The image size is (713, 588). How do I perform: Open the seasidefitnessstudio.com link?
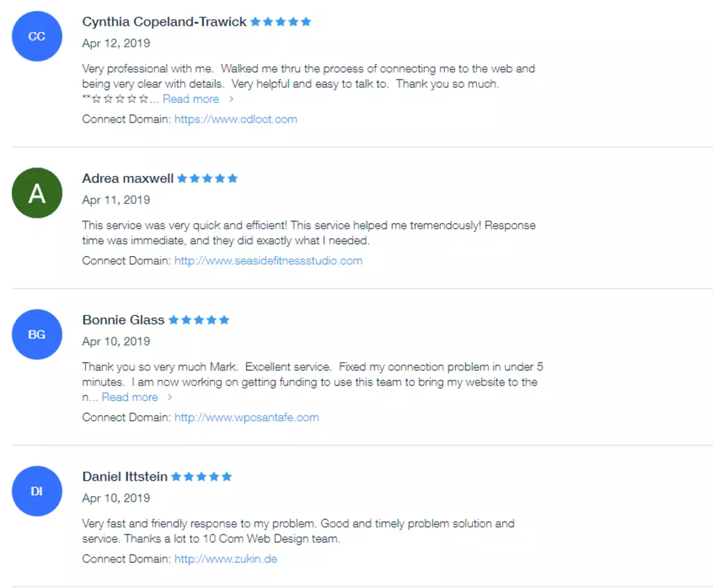coord(268,261)
